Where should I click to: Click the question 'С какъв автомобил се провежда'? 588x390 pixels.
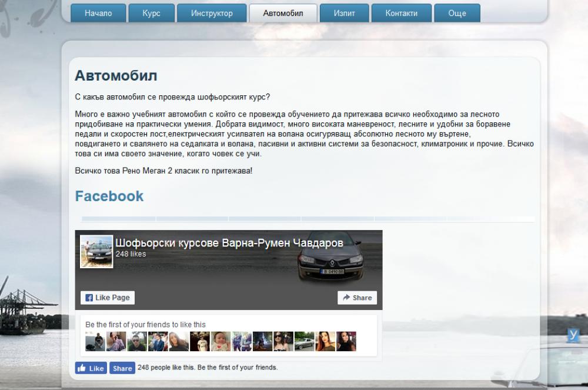[172, 97]
